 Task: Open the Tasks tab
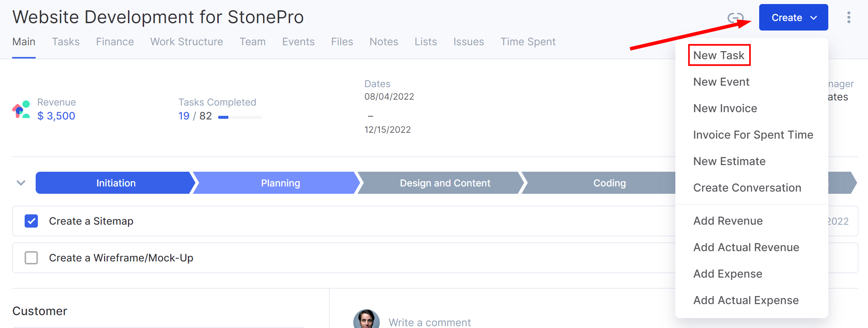[66, 42]
